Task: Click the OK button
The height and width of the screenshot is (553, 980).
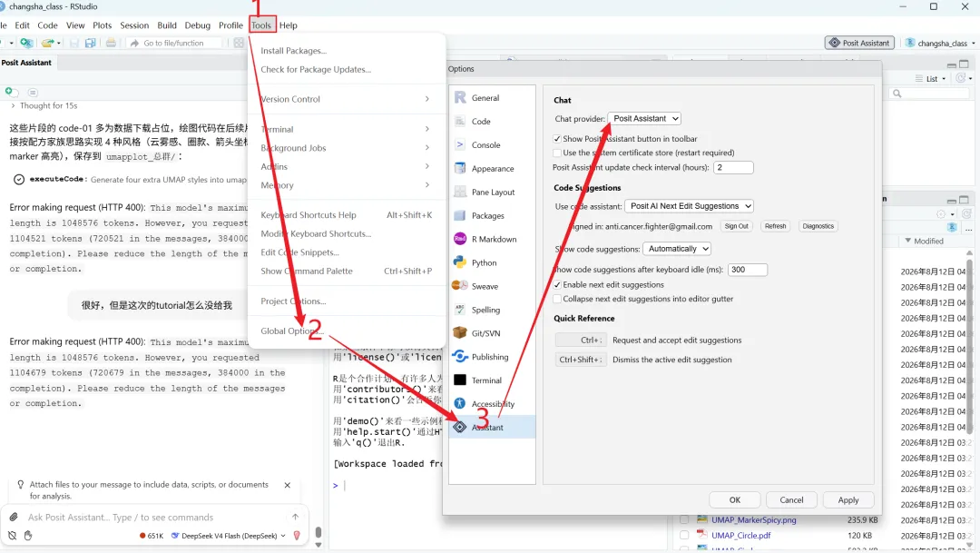Action: coord(735,499)
